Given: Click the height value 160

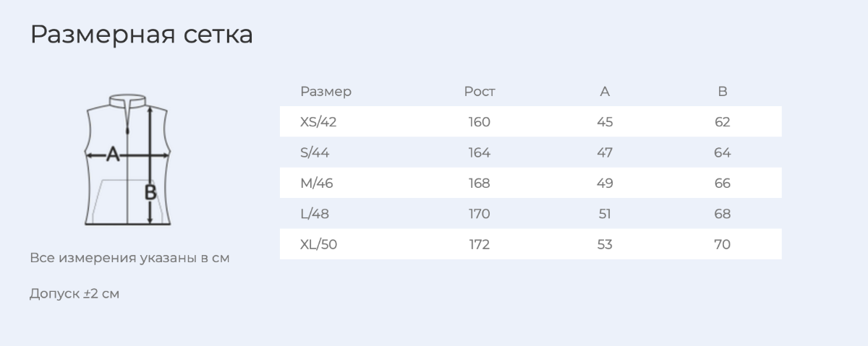Looking at the screenshot, I should [x=480, y=122].
